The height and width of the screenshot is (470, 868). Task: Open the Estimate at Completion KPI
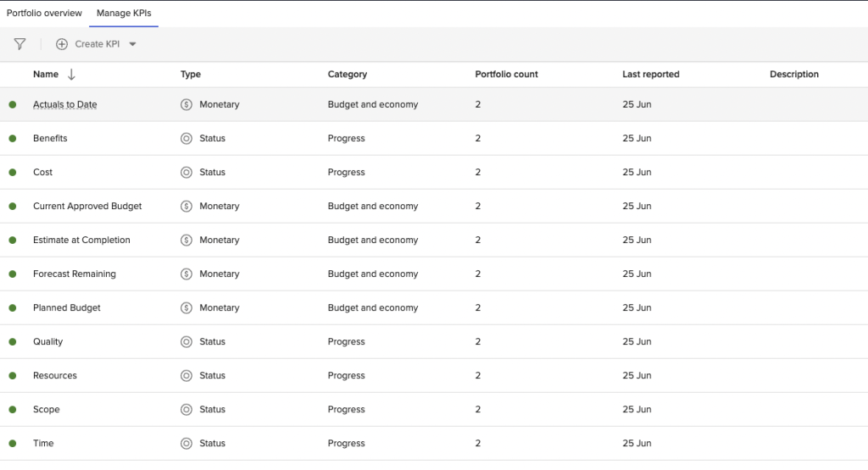click(x=81, y=241)
